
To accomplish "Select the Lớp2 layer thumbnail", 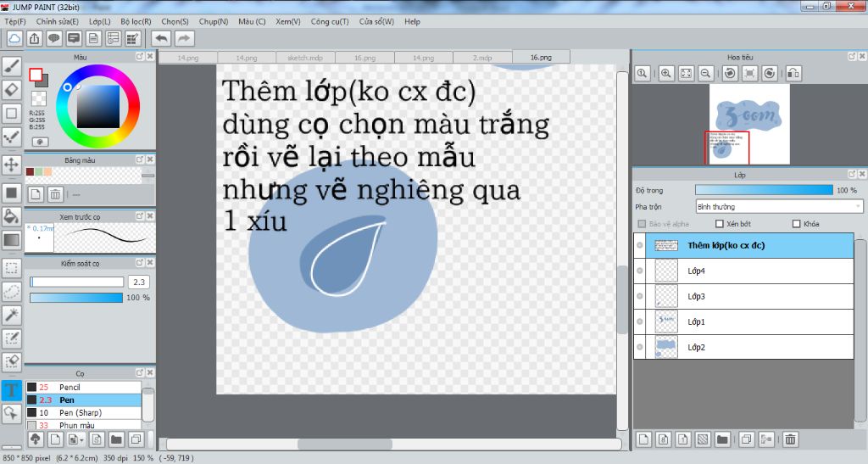I will coord(666,347).
